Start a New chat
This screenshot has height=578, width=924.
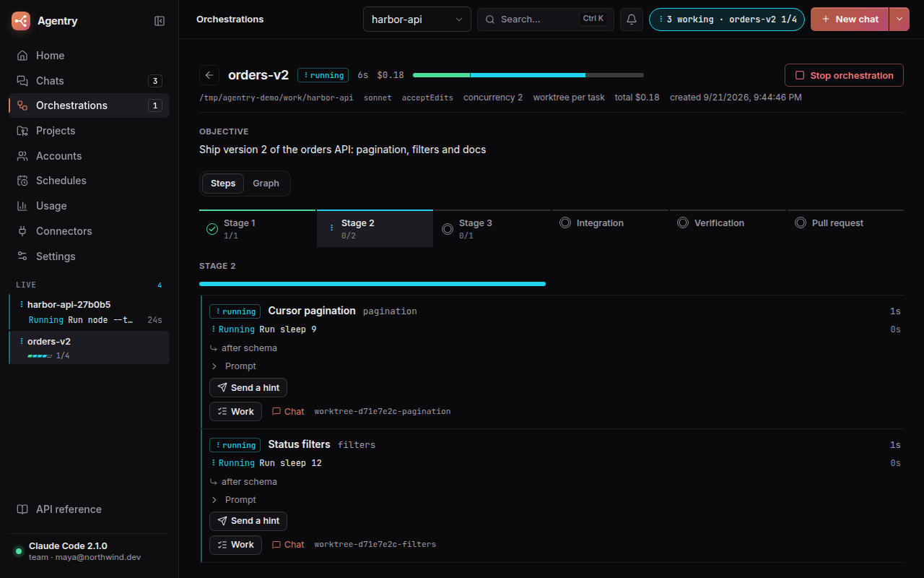coord(850,20)
